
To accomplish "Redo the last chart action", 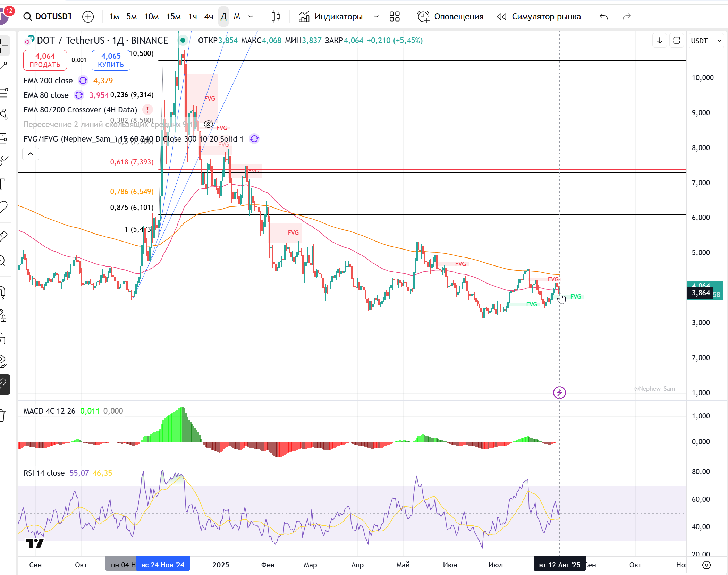I will coord(627,16).
